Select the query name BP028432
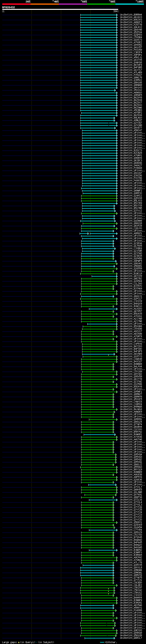This screenshot has width=146, height=644. click(8, 8)
